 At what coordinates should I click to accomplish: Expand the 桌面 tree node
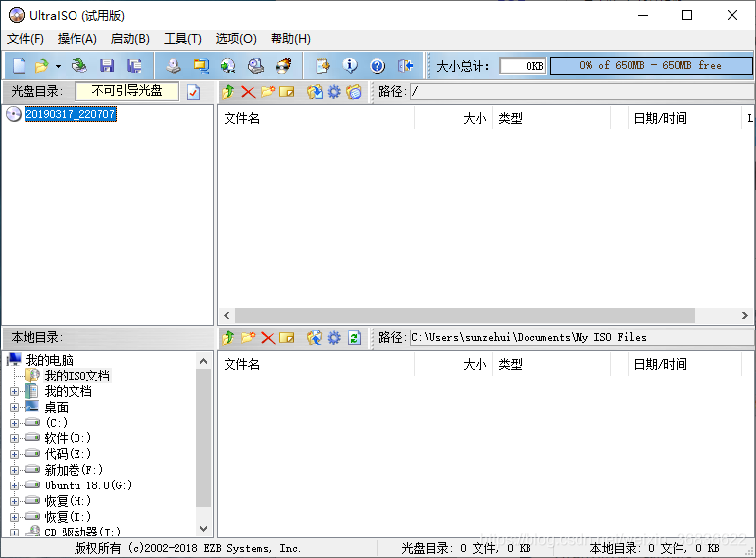pos(14,408)
